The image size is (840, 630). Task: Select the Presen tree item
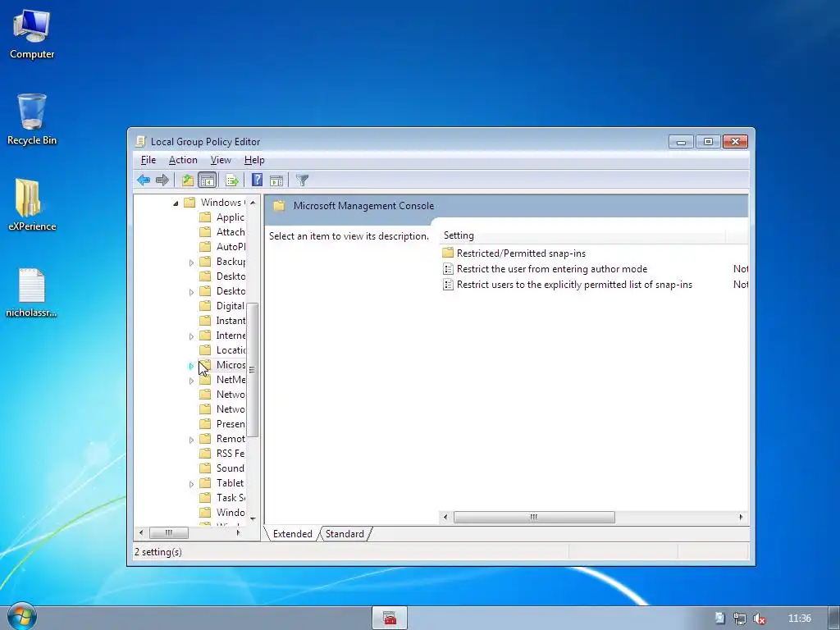(231, 424)
